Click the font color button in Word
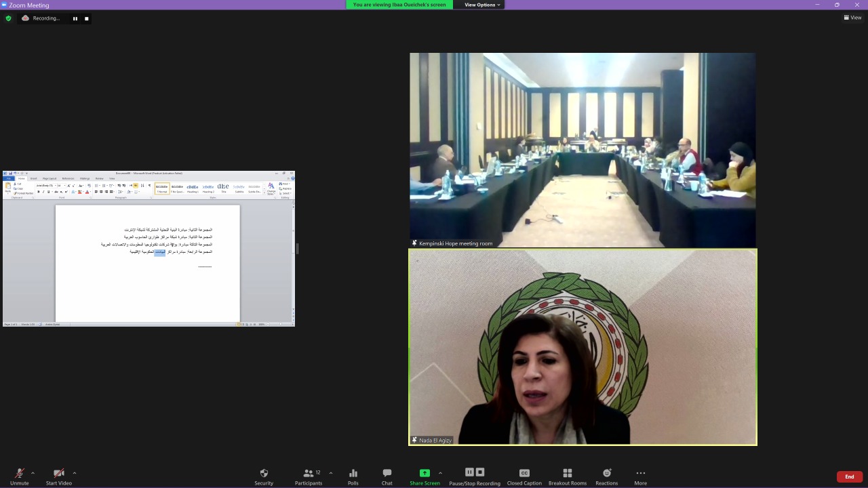 click(x=87, y=192)
